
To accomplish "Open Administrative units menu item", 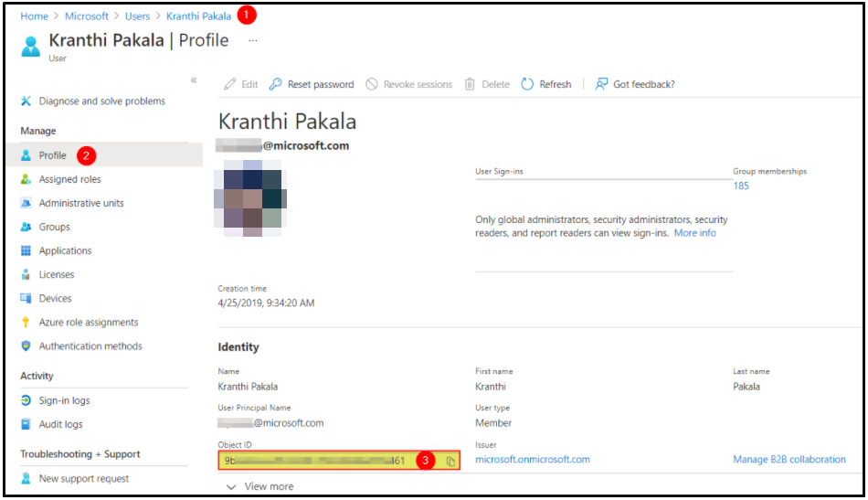I will tap(81, 203).
